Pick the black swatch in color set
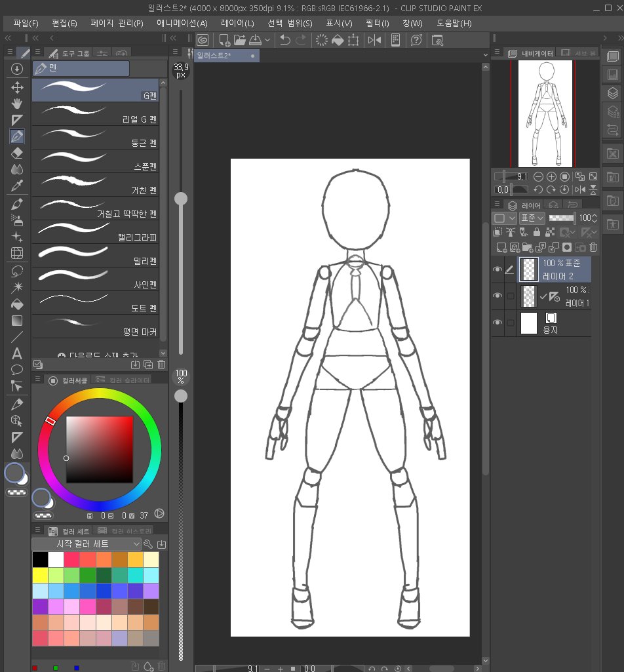The height and width of the screenshot is (672, 624). [x=40, y=559]
